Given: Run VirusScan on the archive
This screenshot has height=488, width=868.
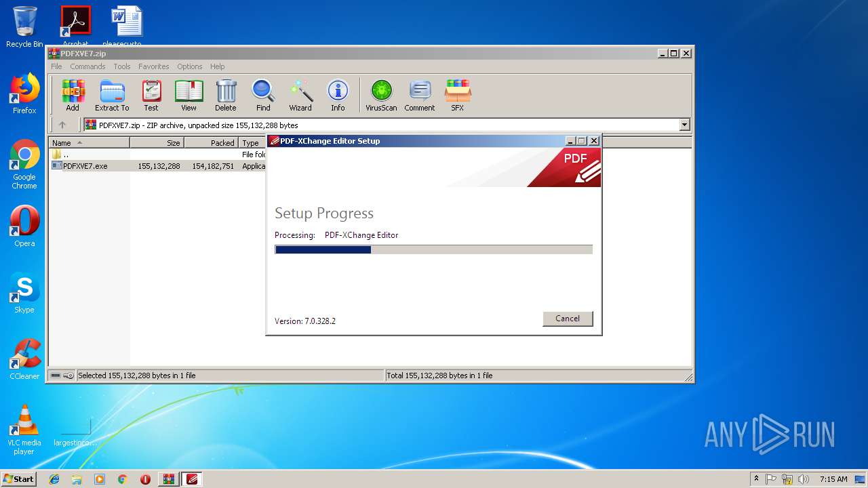Looking at the screenshot, I should click(x=381, y=95).
